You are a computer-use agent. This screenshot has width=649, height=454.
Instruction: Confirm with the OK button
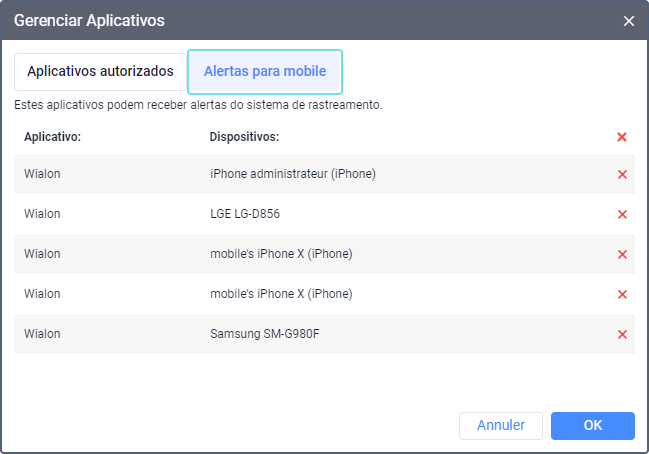point(592,426)
